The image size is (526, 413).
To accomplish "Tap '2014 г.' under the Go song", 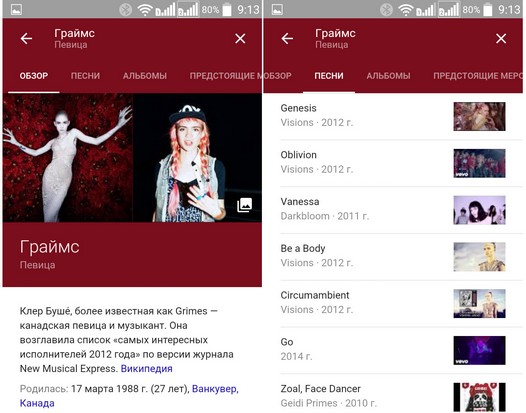I will coord(297,356).
